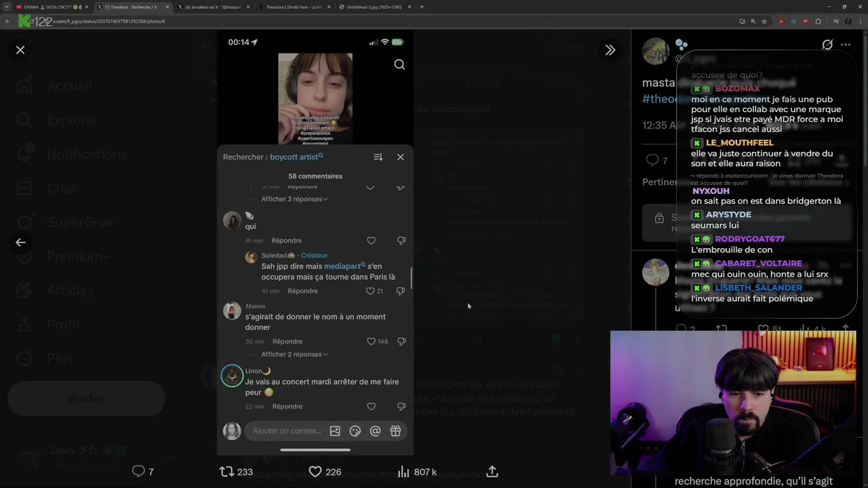This screenshot has width=868, height=488.
Task: Dislike Linon's concert comment
Action: 401,407
